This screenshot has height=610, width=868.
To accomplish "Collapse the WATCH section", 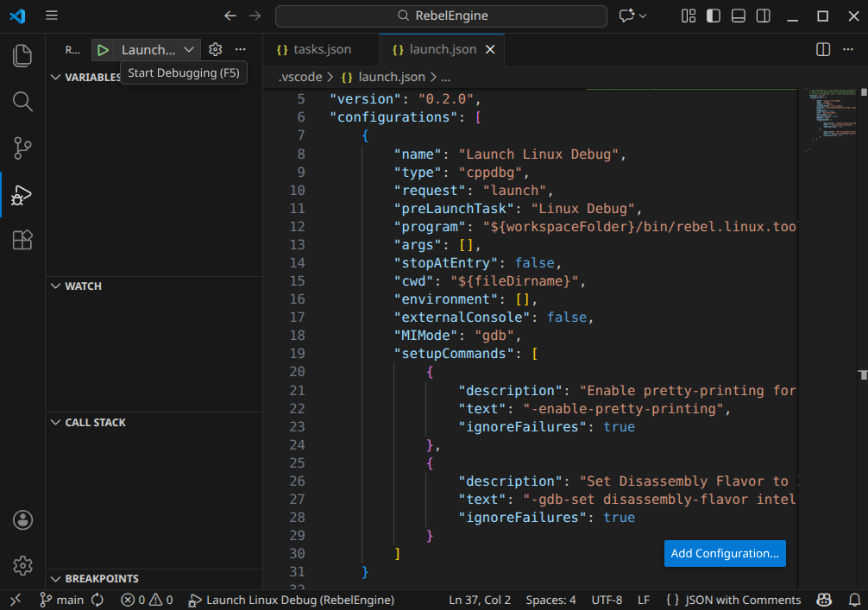I will coord(55,286).
